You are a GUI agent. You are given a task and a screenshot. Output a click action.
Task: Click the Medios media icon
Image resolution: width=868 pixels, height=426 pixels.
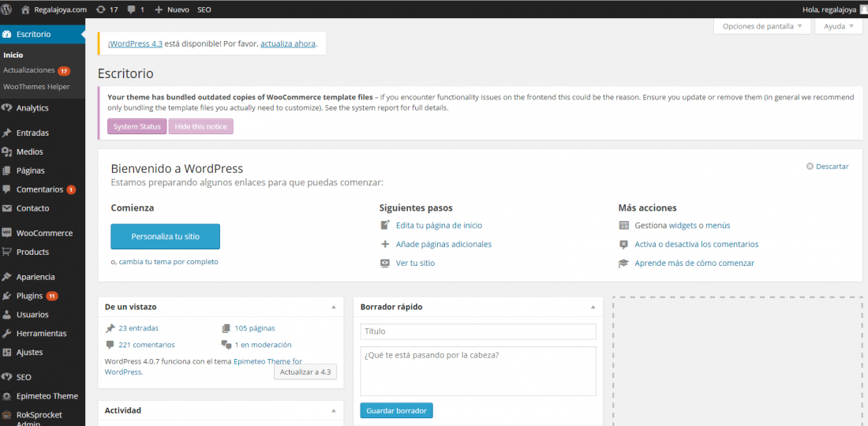point(6,151)
